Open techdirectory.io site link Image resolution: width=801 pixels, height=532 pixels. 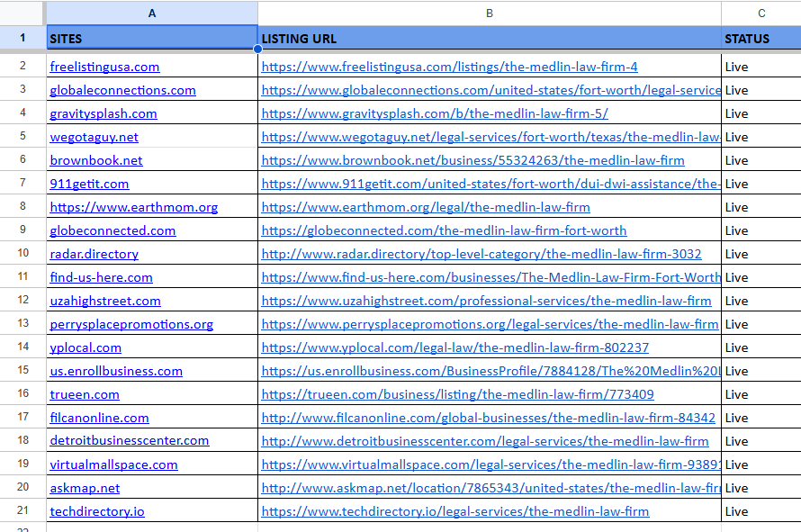click(x=97, y=511)
